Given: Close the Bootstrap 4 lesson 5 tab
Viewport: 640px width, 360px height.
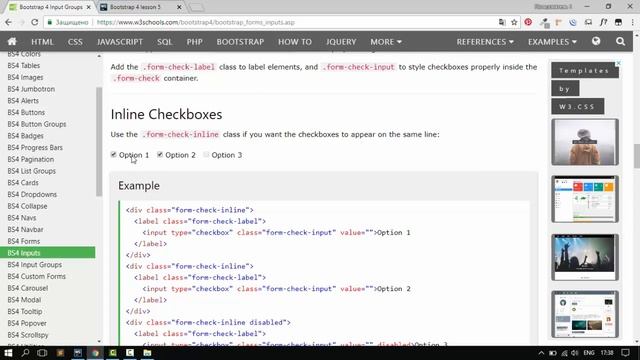Looking at the screenshot, I should 179,7.
